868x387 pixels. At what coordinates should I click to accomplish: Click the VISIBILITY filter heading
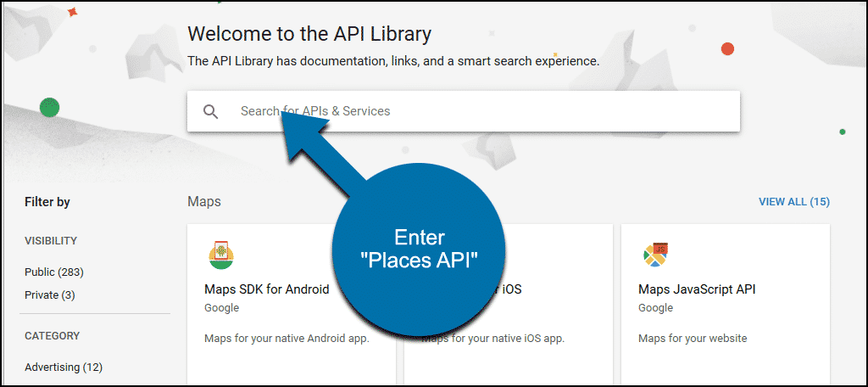click(x=51, y=241)
